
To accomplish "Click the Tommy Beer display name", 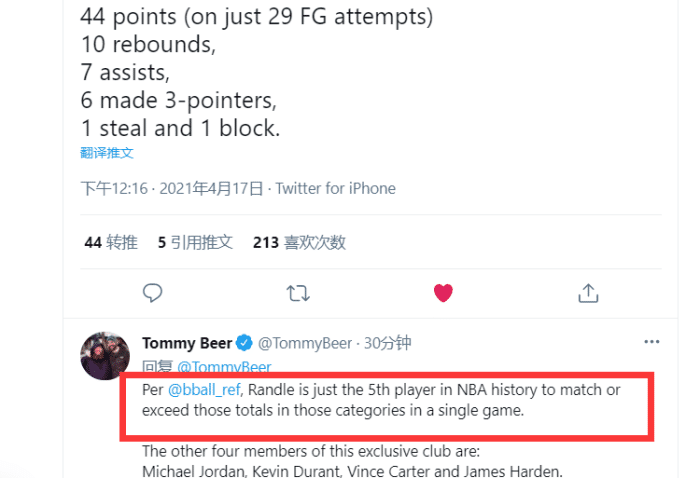I will click(x=187, y=343).
